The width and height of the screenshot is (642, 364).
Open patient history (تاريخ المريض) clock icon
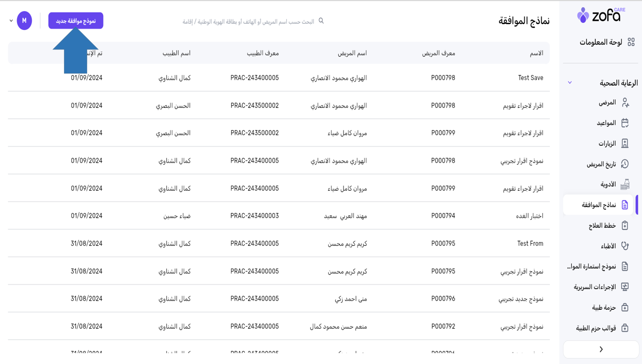[x=625, y=164]
